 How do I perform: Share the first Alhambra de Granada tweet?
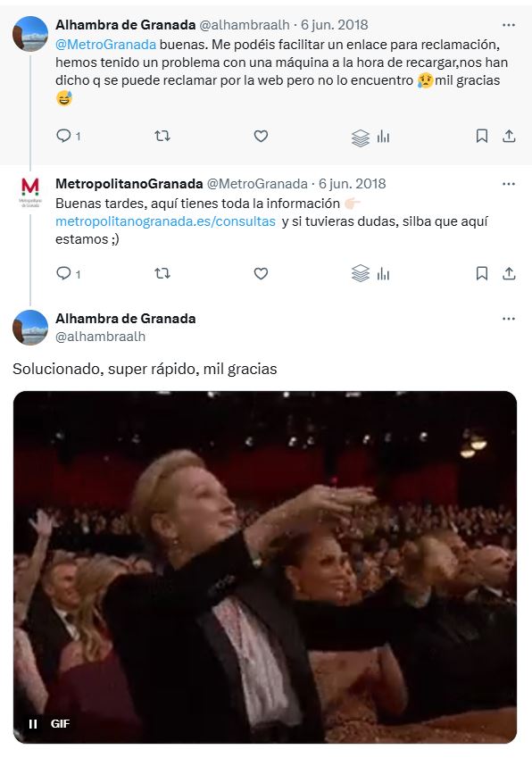point(509,137)
